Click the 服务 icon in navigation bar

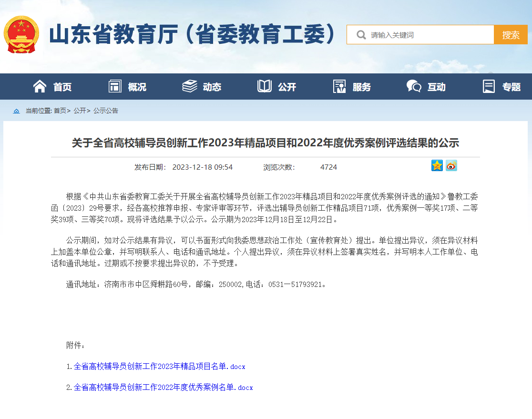(x=339, y=86)
